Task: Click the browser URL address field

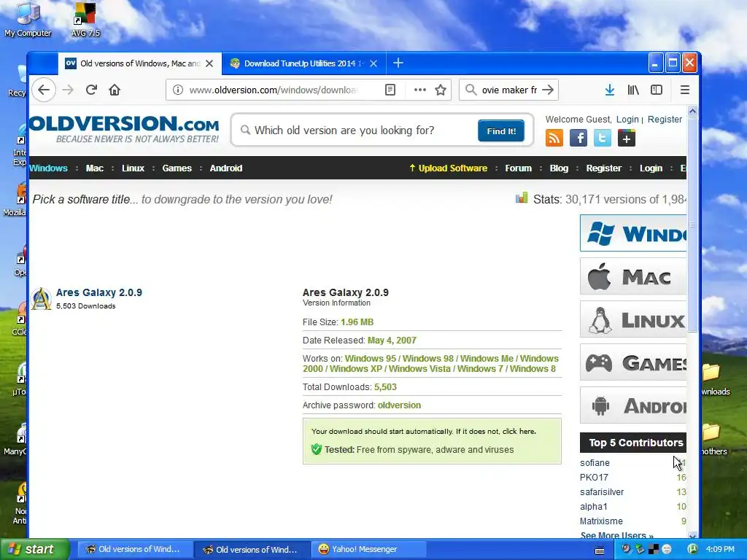Action: coord(274,90)
